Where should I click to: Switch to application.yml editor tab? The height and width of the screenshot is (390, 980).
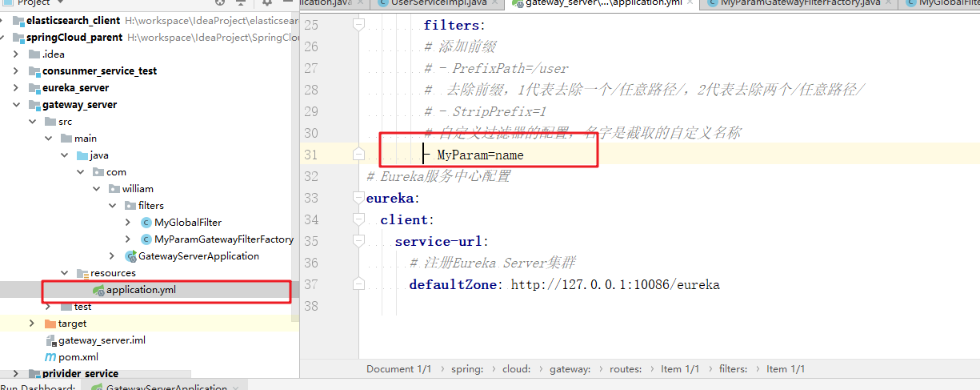(x=604, y=3)
